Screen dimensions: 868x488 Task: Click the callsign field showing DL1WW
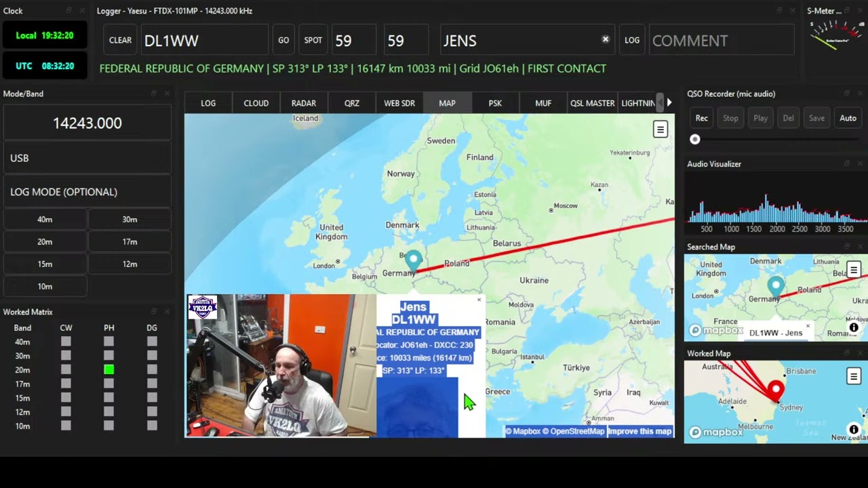tap(204, 40)
